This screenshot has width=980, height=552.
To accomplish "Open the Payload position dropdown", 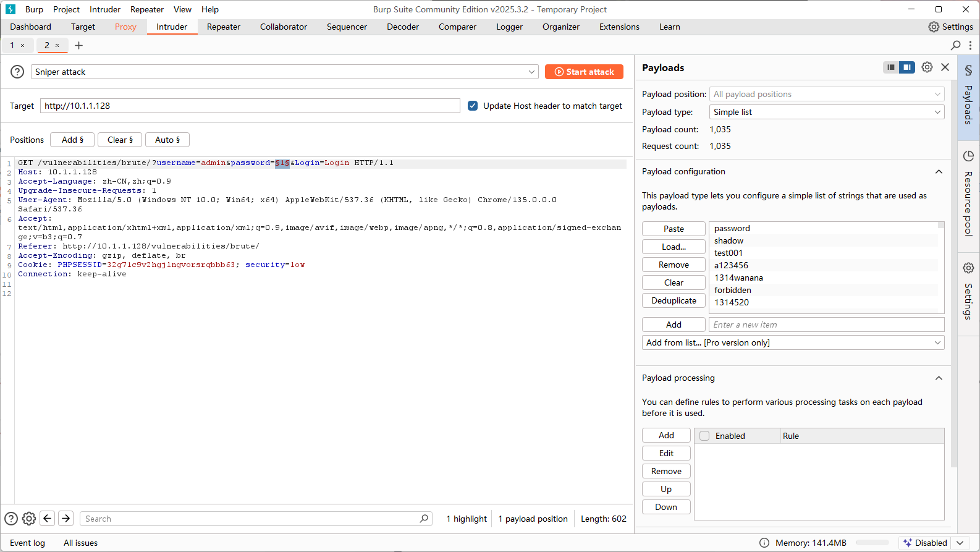I will pyautogui.click(x=827, y=94).
